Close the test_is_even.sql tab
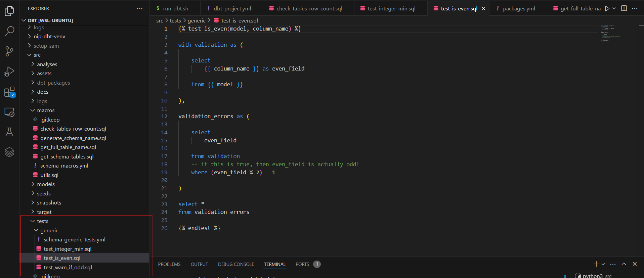The height and width of the screenshot is (278, 644). pos(483,8)
